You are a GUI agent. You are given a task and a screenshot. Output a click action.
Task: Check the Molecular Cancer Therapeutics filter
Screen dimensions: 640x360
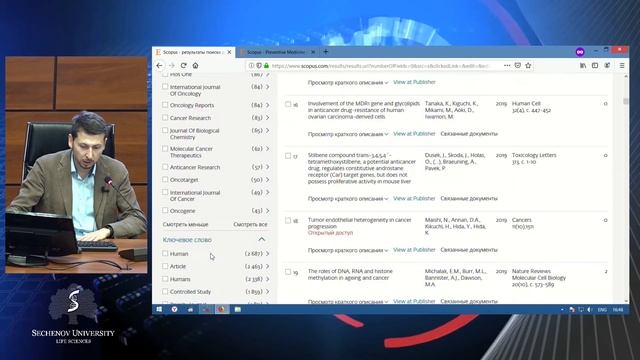point(165,149)
